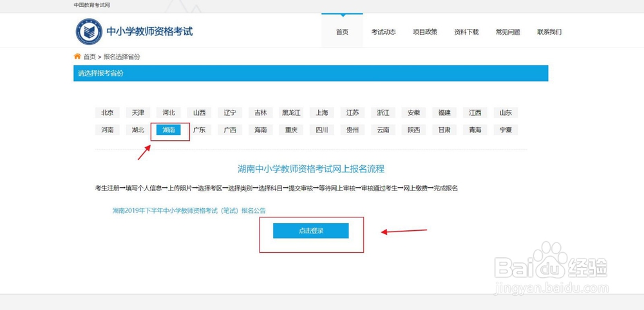Screen dimensions: 644x310
Task: Select 联系我们 in the navigation bar
Action: (549, 32)
